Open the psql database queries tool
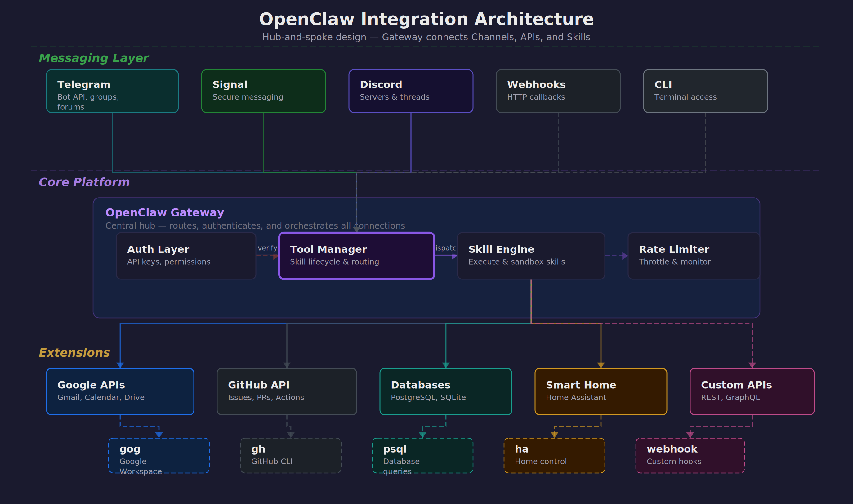Image resolution: width=853 pixels, height=504 pixels. click(423, 455)
